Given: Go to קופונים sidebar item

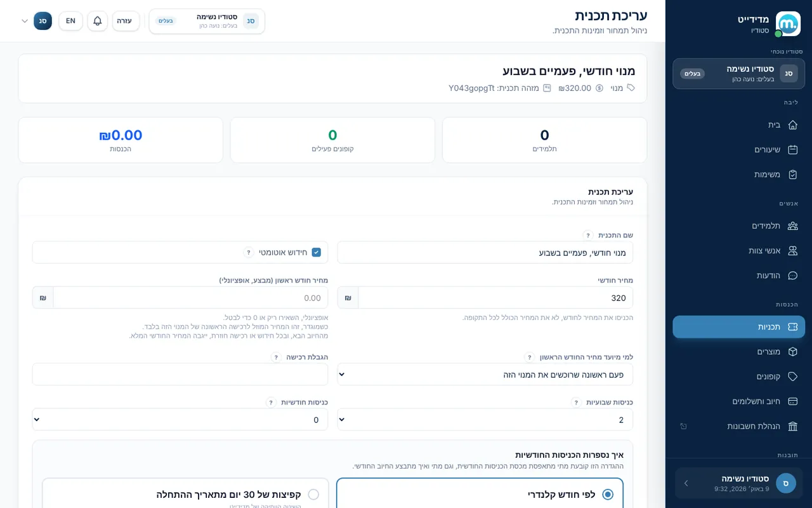Looking at the screenshot, I should [x=738, y=377].
